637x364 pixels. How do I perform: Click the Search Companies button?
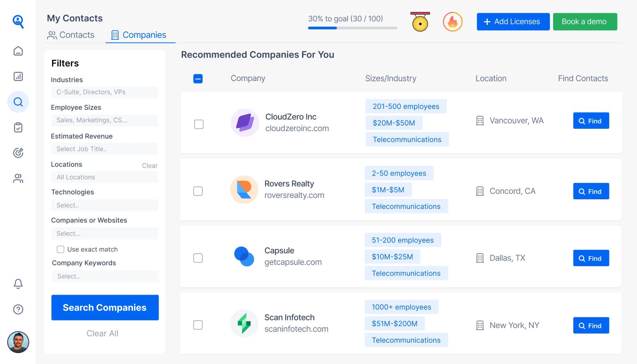105,307
